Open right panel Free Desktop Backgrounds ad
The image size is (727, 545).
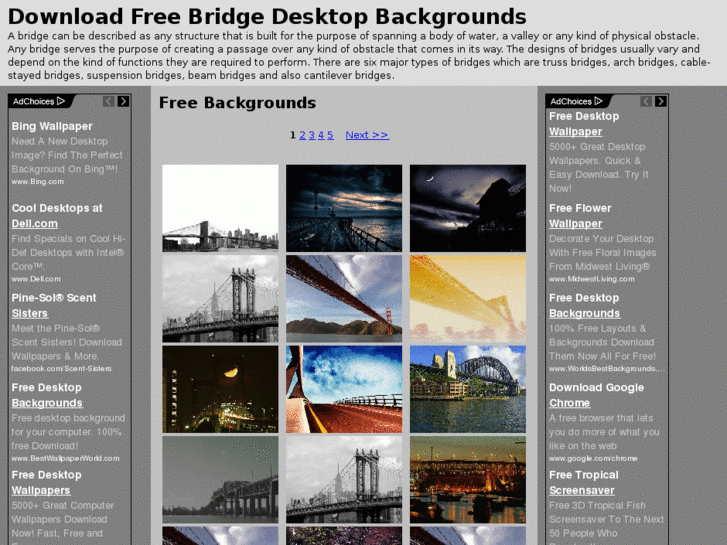[584, 305]
